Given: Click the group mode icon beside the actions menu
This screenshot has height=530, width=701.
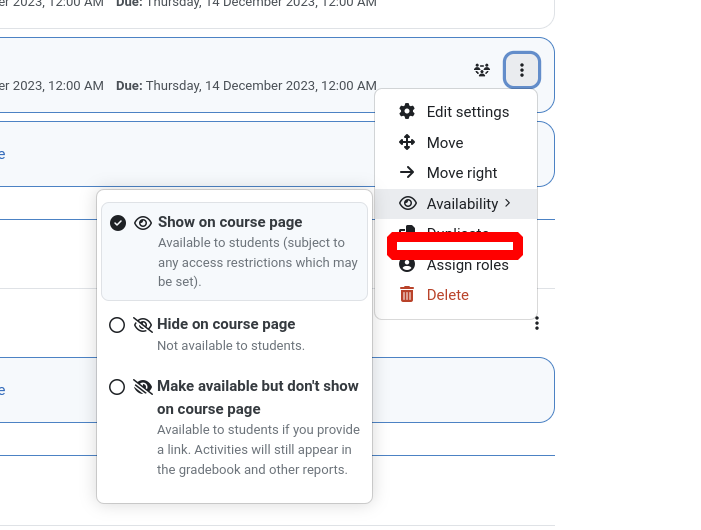Looking at the screenshot, I should point(482,70).
